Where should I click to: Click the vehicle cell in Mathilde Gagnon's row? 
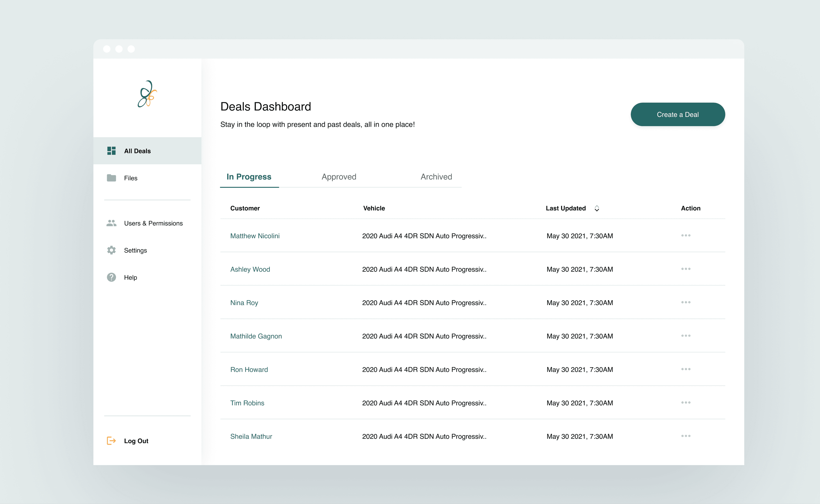424,336
